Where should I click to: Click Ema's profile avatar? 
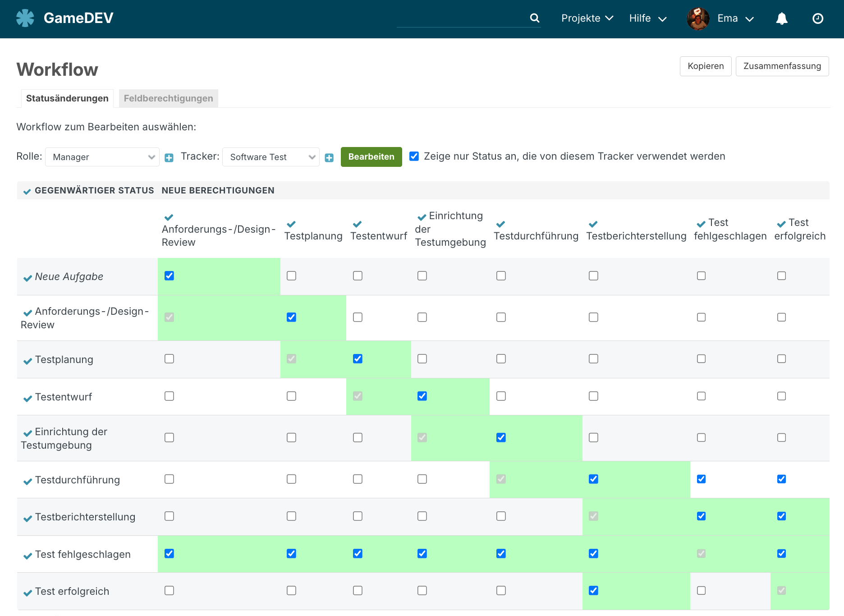698,18
